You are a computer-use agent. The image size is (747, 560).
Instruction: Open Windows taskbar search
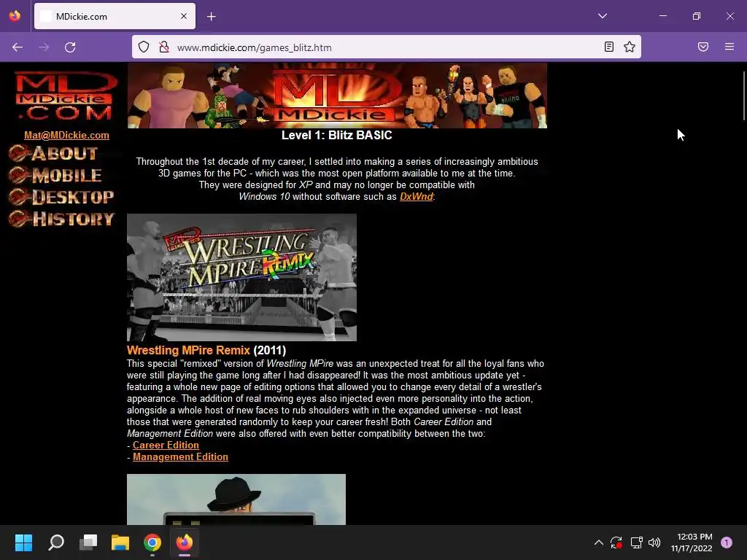pos(56,542)
